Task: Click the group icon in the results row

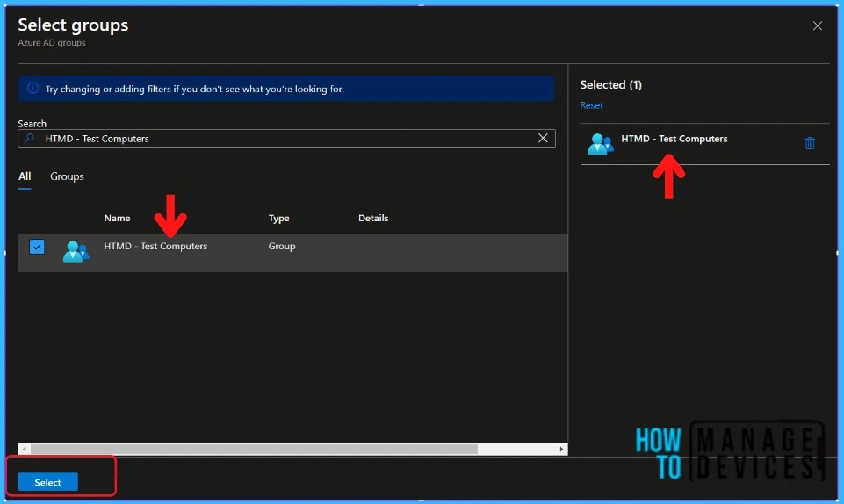Action: [76, 251]
